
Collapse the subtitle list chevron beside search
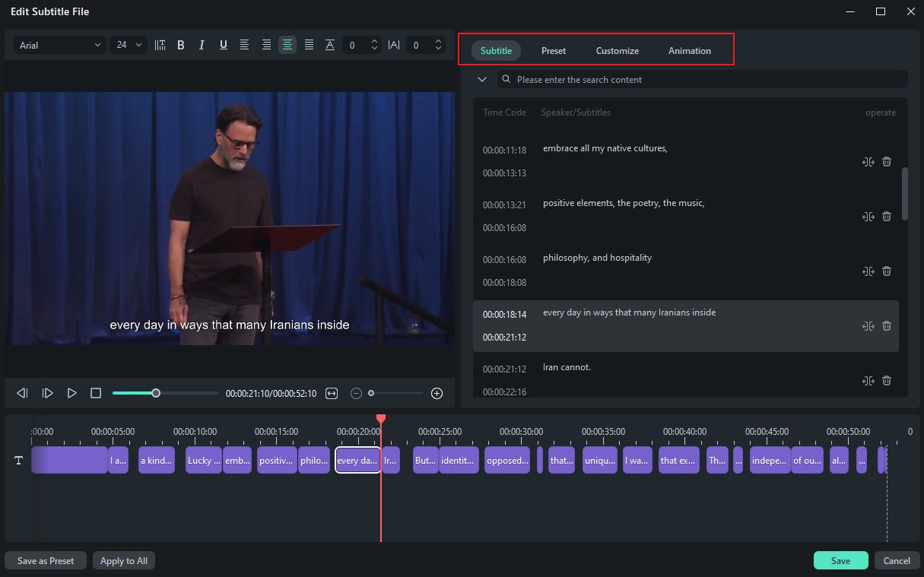(x=481, y=79)
